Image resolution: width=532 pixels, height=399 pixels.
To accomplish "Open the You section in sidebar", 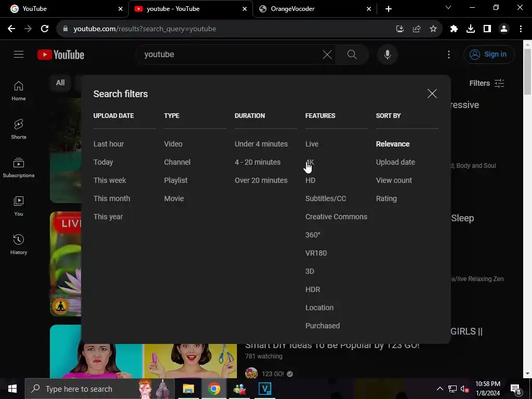I will [19, 206].
